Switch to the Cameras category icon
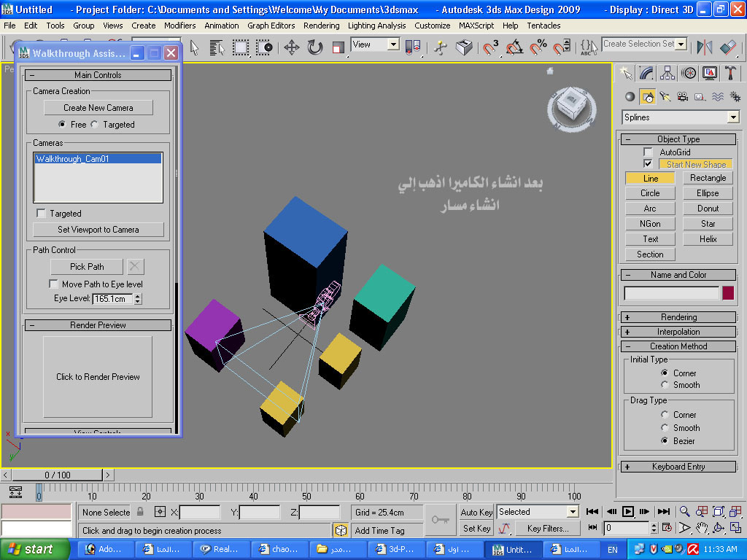Viewport: 747px width, 560px height. (683, 97)
